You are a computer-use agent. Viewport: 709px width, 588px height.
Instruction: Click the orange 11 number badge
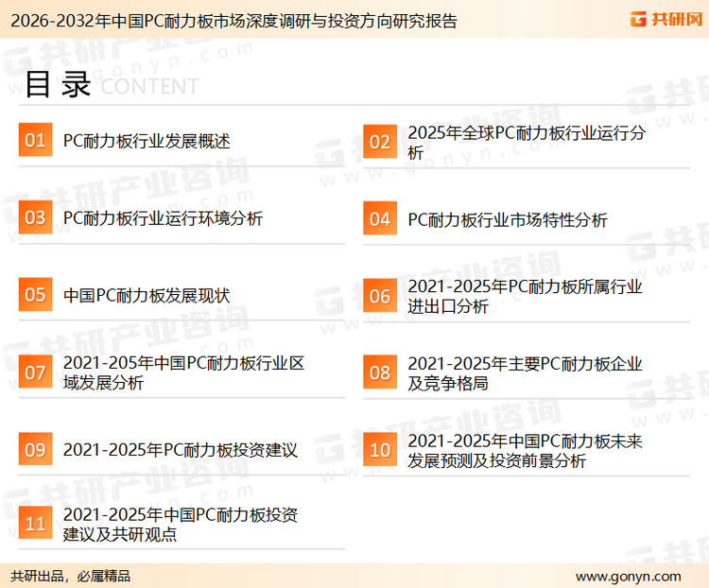tap(35, 523)
